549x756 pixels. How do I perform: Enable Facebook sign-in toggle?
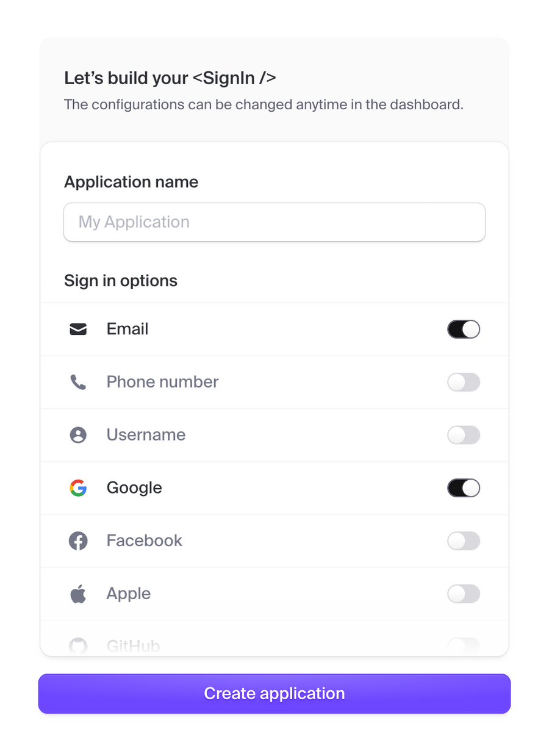pyautogui.click(x=464, y=541)
